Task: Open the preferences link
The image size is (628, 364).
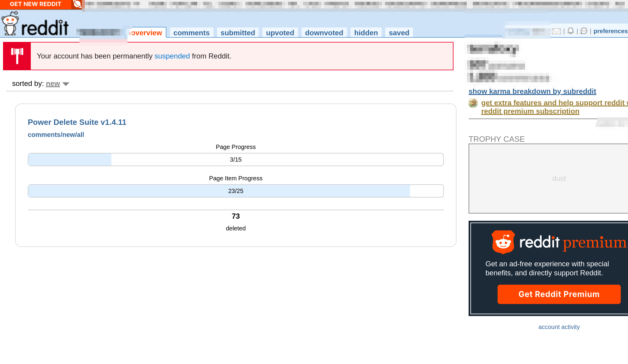Action: [610, 31]
